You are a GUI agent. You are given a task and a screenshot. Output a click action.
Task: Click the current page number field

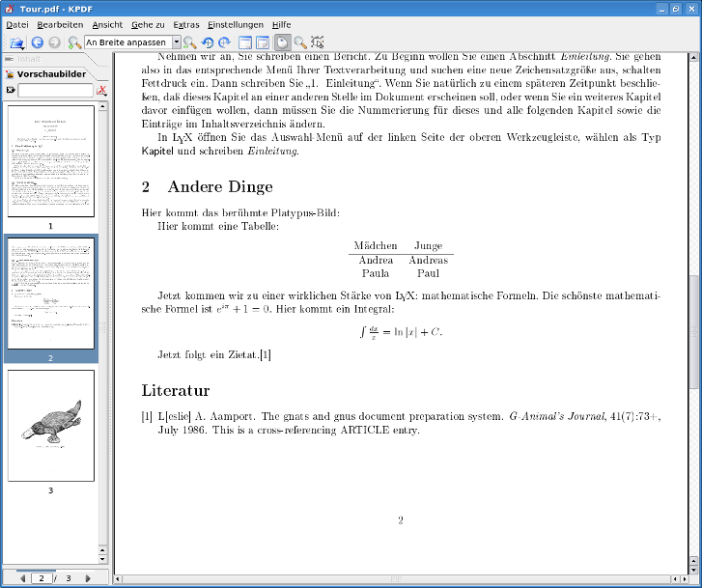point(42,578)
